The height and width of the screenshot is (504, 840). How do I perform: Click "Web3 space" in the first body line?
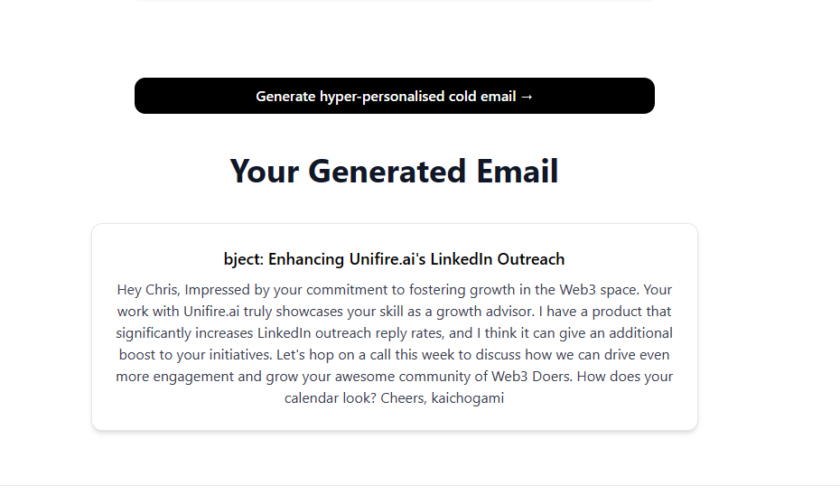[x=599, y=290]
